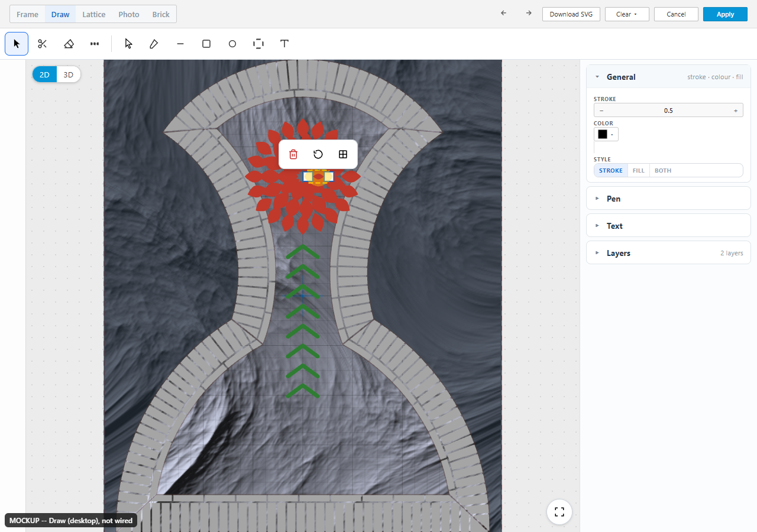Activate the pen drawing tool

[x=154, y=44]
